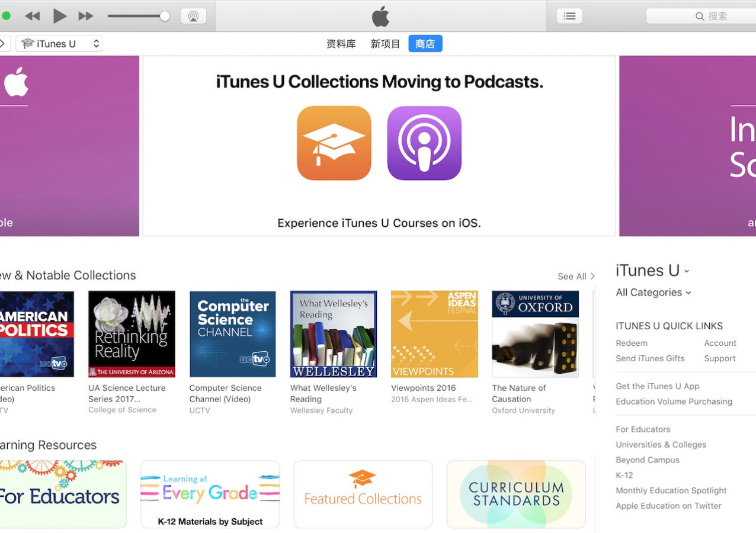Open the 新项目 tab
The image size is (756, 533).
(385, 44)
